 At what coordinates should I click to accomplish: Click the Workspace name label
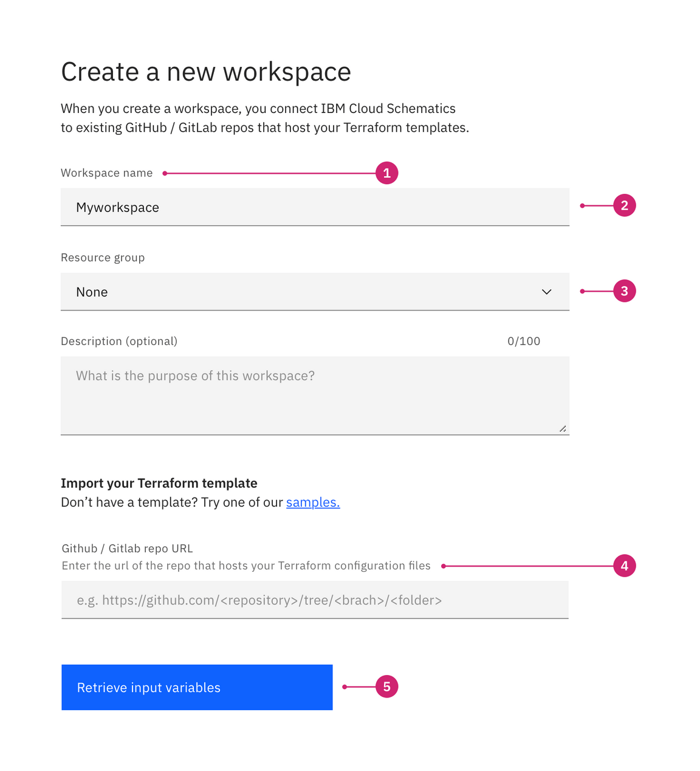[107, 173]
